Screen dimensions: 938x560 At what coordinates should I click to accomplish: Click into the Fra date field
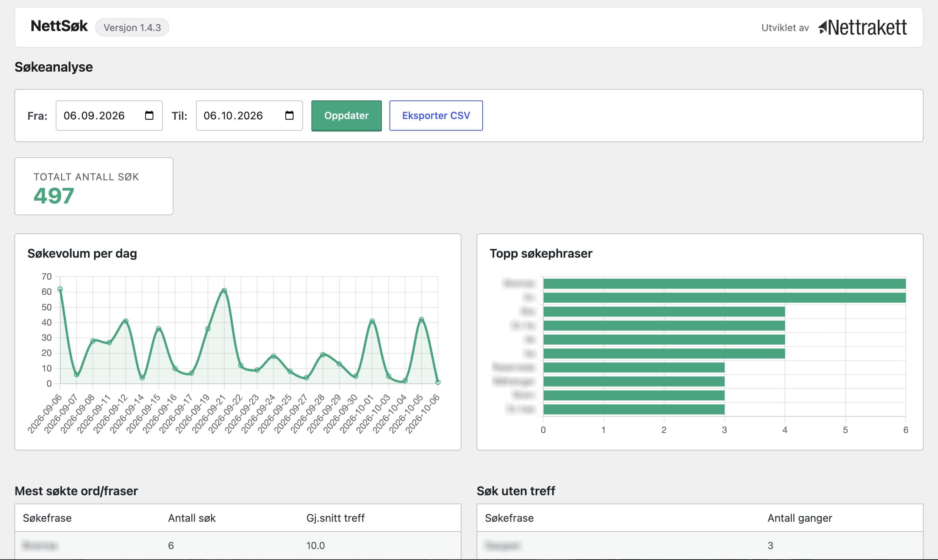coord(109,116)
